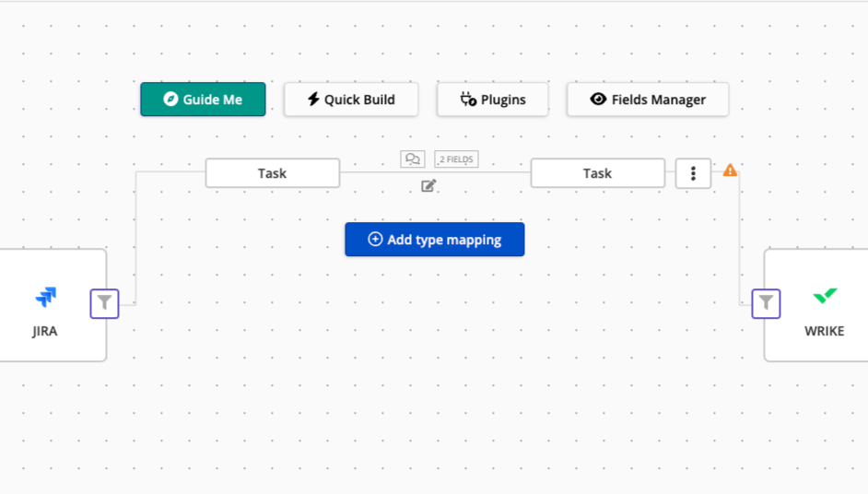Image resolution: width=868 pixels, height=494 pixels.
Task: Select the green Wrike checkmark logo
Action: click(x=825, y=296)
